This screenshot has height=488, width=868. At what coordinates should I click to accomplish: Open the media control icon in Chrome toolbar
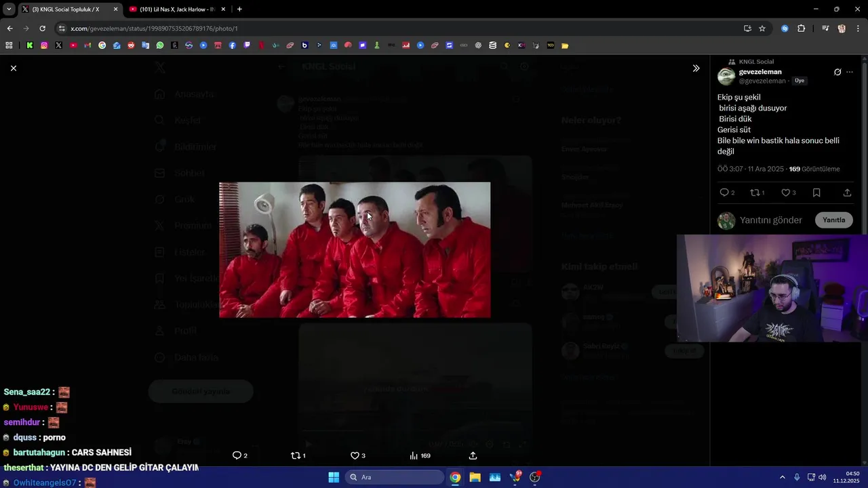point(825,28)
